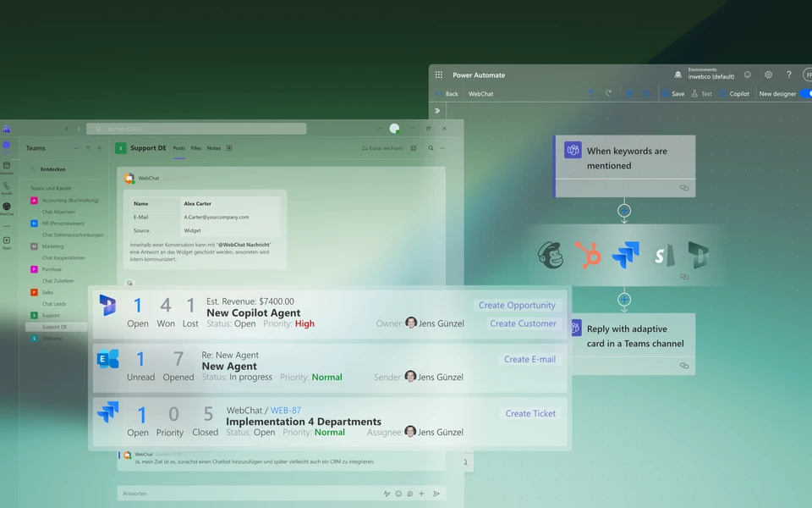The image size is (812, 508).
Task: Insert step after the keywords trigger
Action: click(x=624, y=211)
